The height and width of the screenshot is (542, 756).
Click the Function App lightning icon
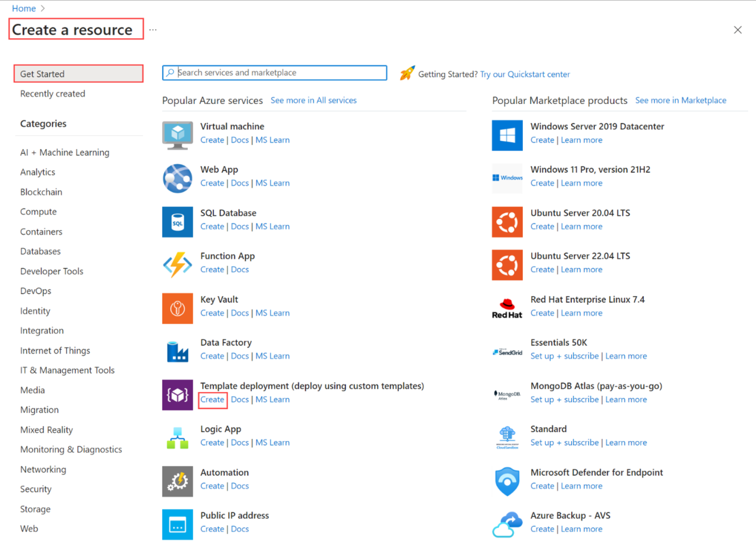[x=177, y=265]
